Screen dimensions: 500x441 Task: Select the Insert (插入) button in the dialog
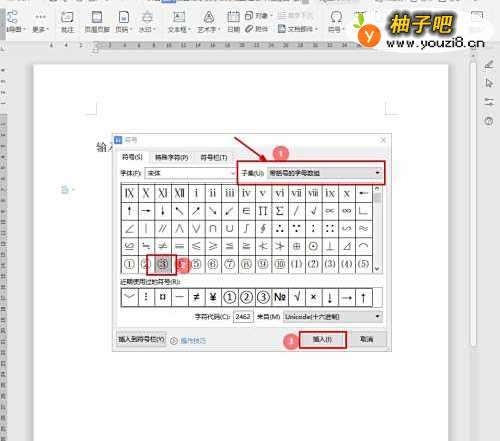[x=322, y=340]
